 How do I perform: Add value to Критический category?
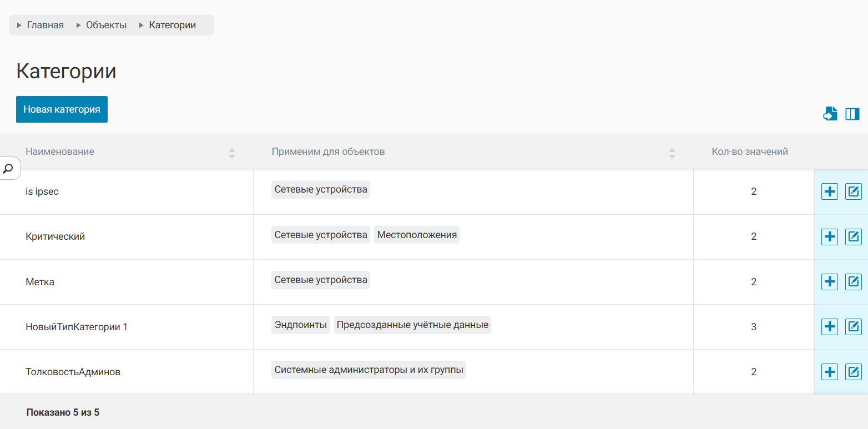pyautogui.click(x=829, y=236)
